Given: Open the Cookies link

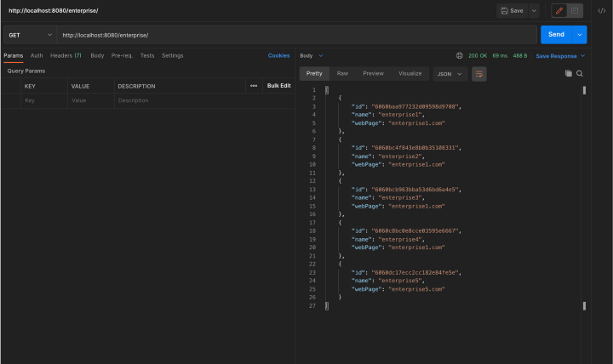Looking at the screenshot, I should point(278,56).
